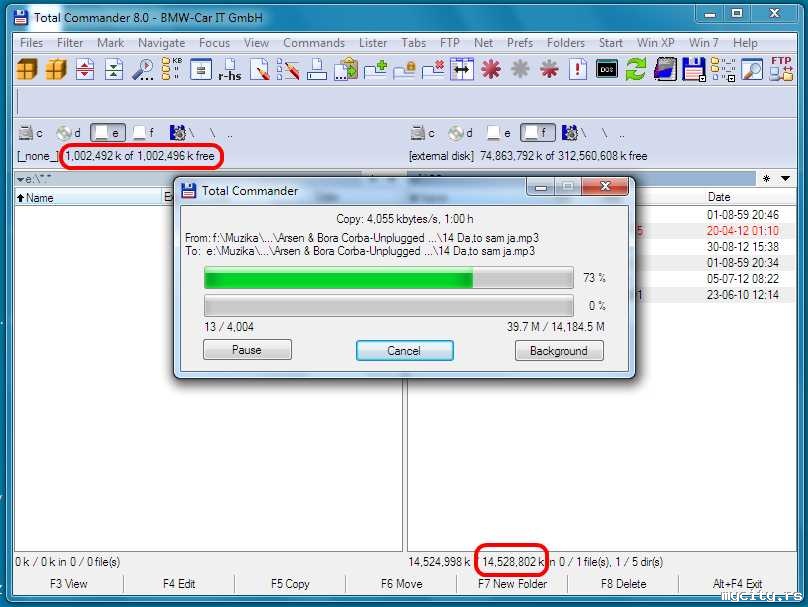Open the DOS command prompt icon
808x607 pixels.
(x=607, y=69)
